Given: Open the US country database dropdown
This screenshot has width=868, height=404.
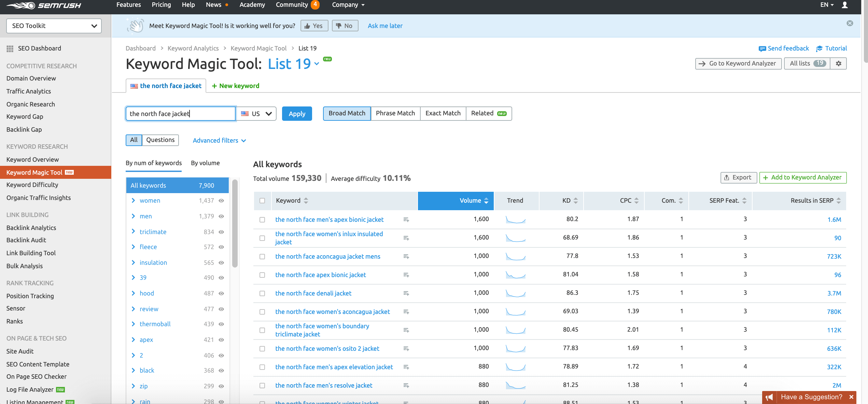Looking at the screenshot, I should 256,114.
